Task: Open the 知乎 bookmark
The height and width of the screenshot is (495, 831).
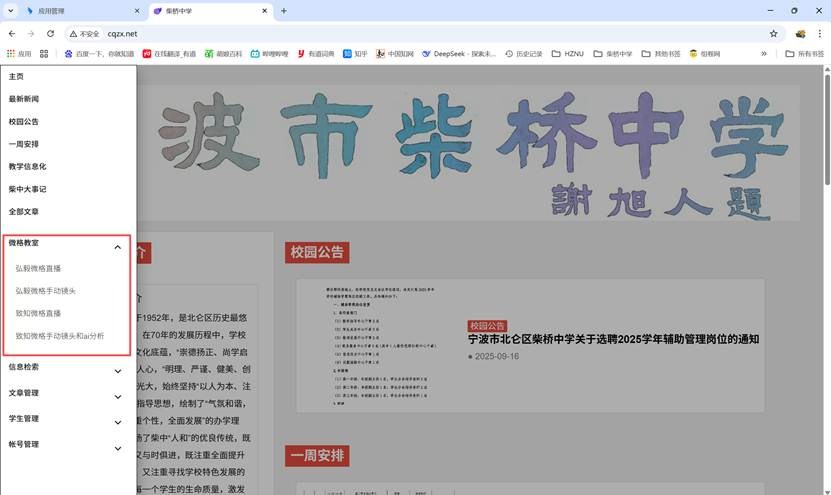Action: point(355,53)
